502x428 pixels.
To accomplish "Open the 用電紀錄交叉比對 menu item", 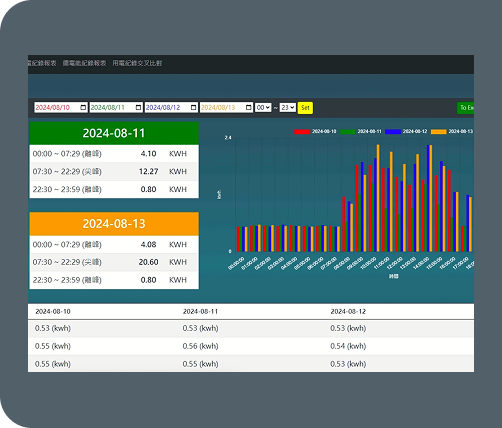I will (137, 63).
